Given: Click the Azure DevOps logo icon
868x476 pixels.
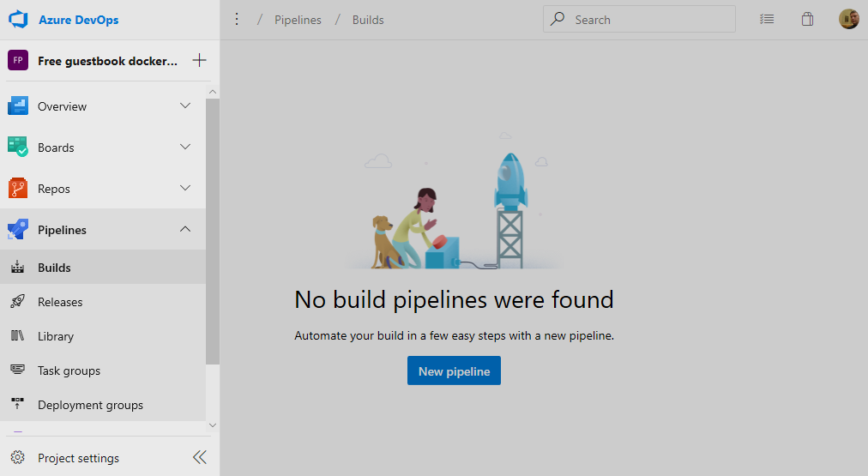Looking at the screenshot, I should click(19, 20).
